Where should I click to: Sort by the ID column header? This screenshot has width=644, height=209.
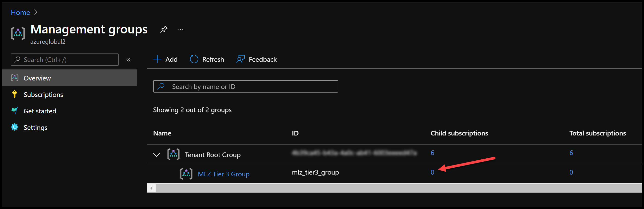(x=295, y=133)
